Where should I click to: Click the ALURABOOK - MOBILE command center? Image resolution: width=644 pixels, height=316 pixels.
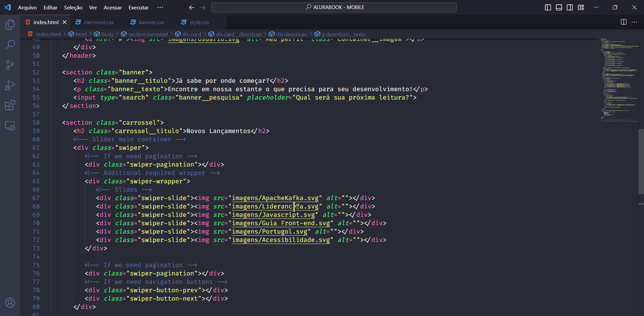click(x=334, y=7)
